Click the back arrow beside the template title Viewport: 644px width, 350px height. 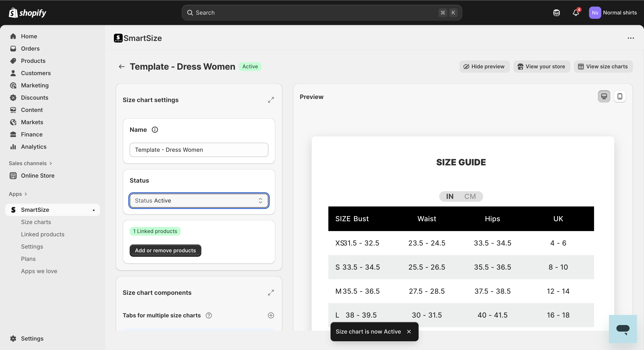click(x=122, y=67)
